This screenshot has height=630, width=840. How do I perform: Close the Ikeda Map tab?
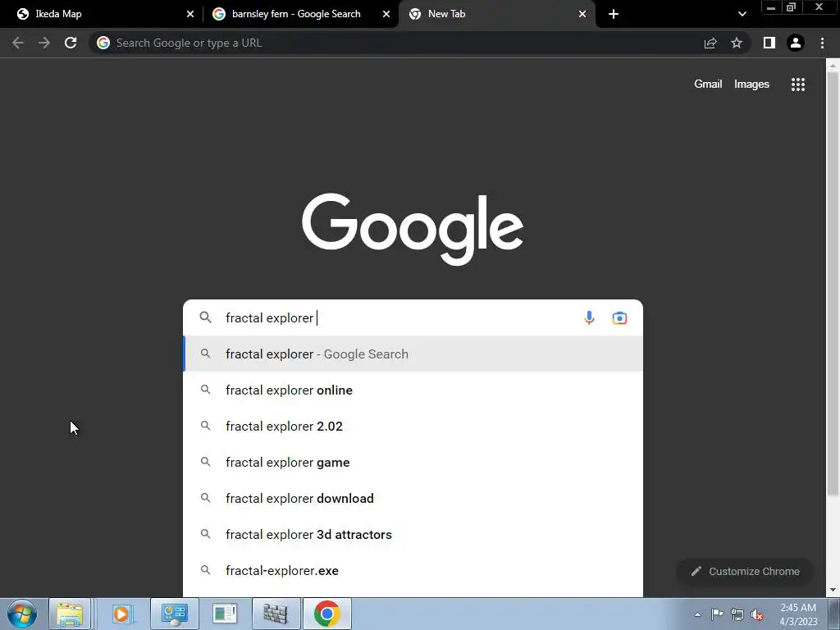pos(190,14)
